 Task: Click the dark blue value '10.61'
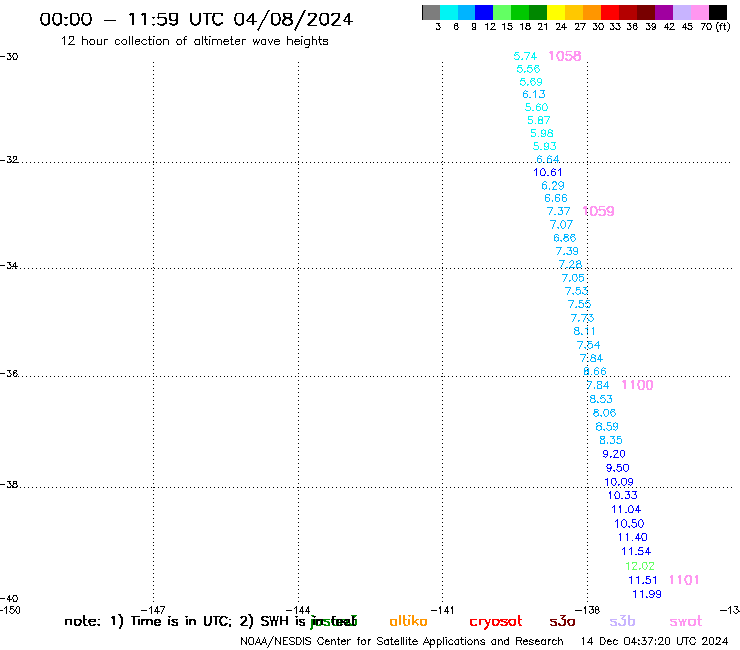point(548,172)
